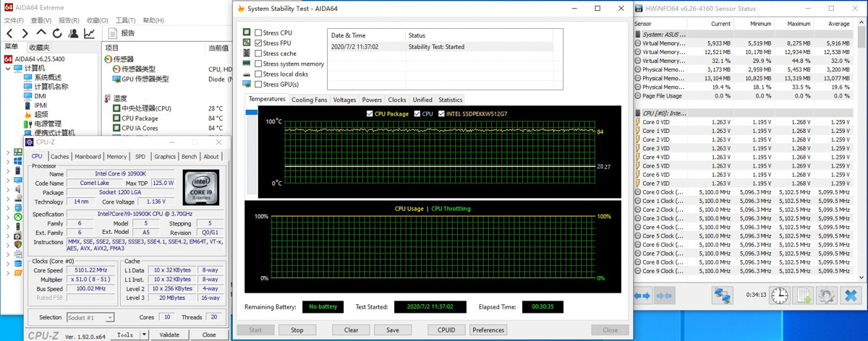Open the graph chart icon in AIDA64 toolbar

(90, 33)
